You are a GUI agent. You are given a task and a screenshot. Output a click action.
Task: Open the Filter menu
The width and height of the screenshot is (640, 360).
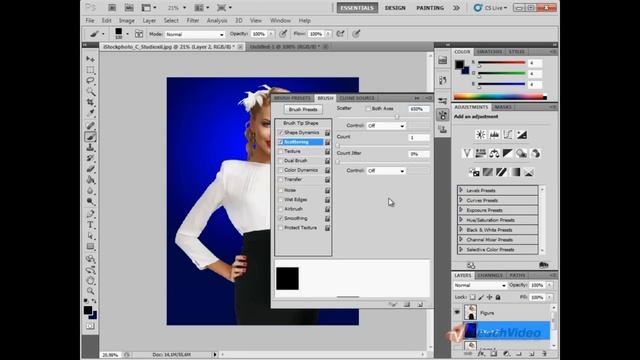[193, 20]
